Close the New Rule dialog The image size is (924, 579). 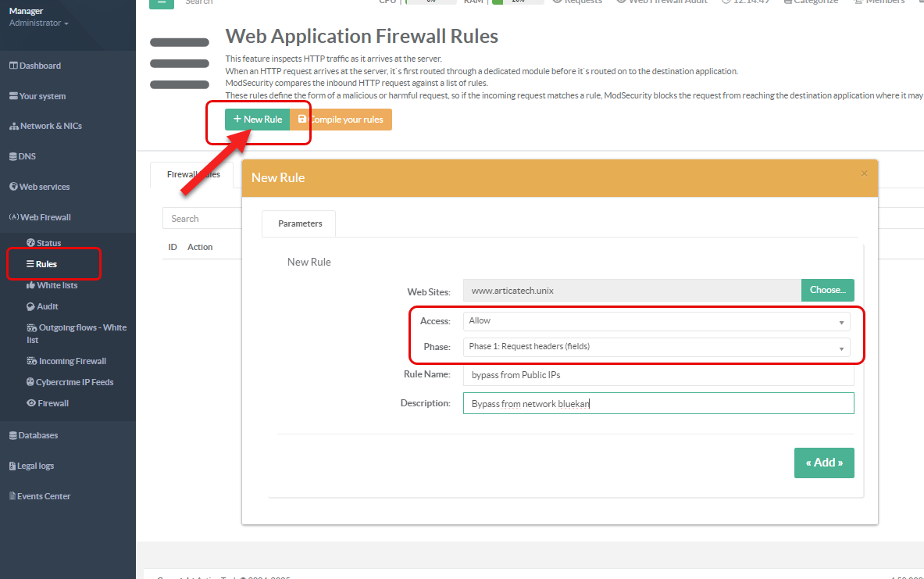click(x=864, y=173)
